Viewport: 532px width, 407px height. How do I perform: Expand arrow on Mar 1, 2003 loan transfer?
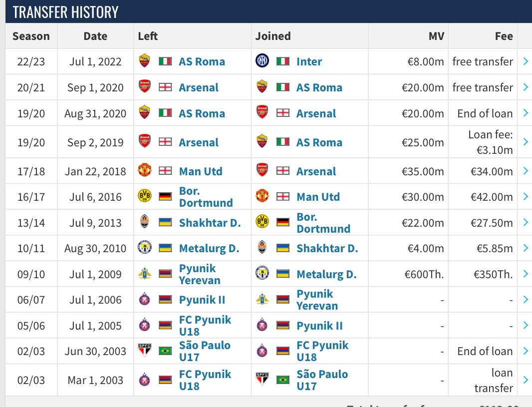526,380
